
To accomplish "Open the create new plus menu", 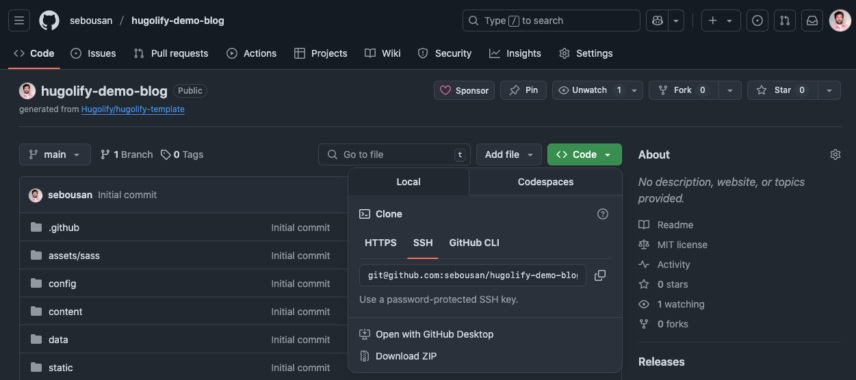I will pos(721,21).
